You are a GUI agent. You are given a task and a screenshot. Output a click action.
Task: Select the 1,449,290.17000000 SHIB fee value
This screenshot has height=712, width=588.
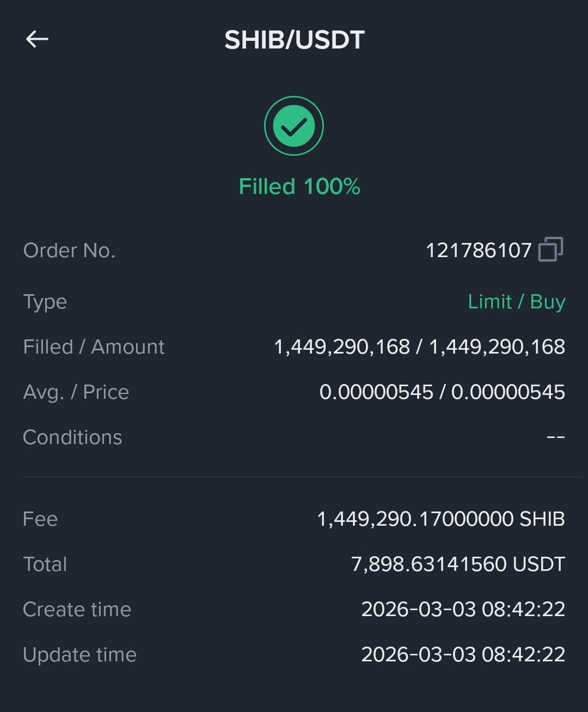441,519
